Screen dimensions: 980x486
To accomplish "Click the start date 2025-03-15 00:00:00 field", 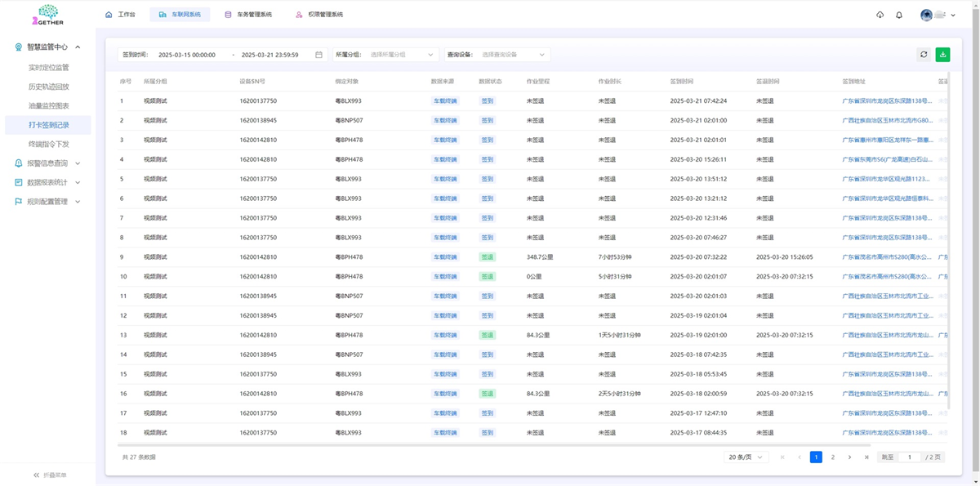I will coord(187,55).
